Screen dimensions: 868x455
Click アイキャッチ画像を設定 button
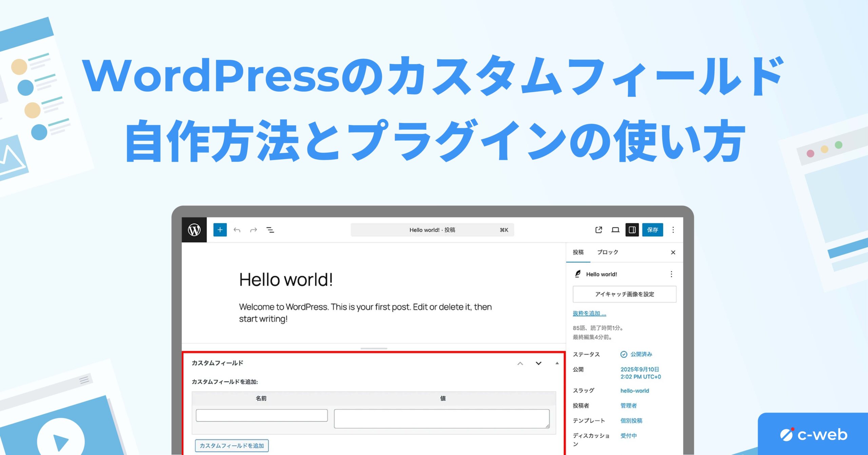625,294
